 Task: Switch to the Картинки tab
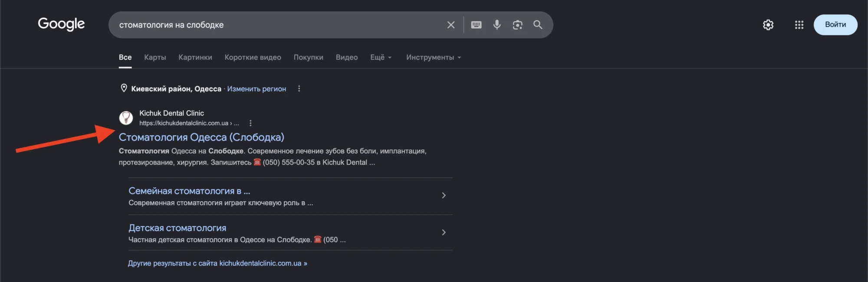[195, 57]
